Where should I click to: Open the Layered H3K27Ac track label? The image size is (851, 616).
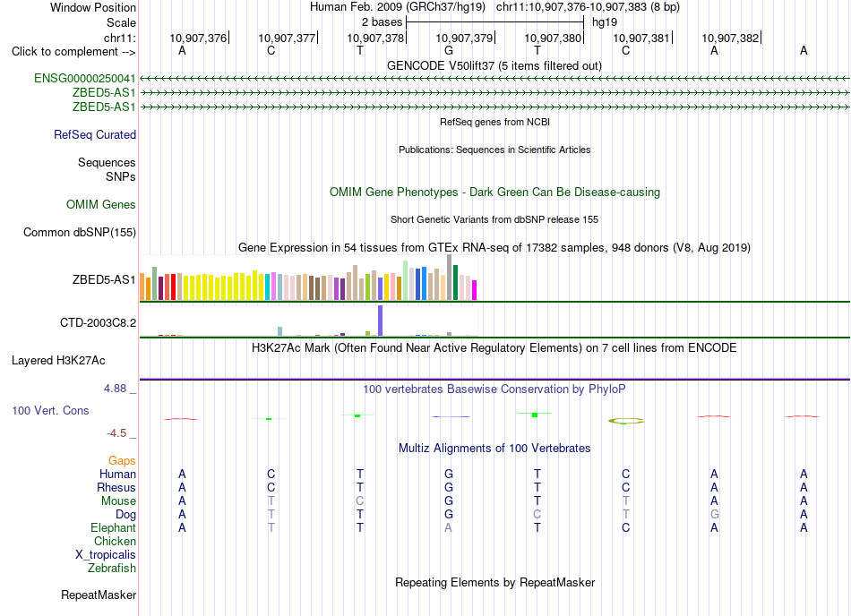(58, 361)
